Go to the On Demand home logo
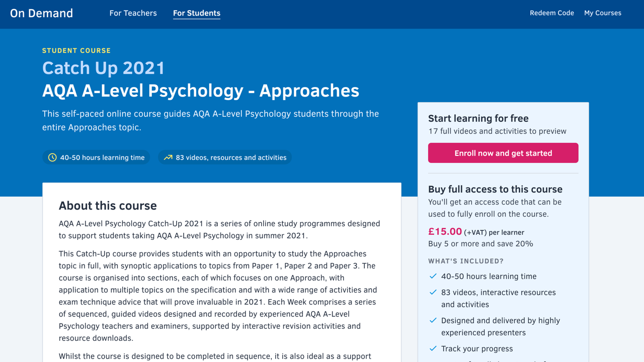The image size is (644, 362). 41,13
